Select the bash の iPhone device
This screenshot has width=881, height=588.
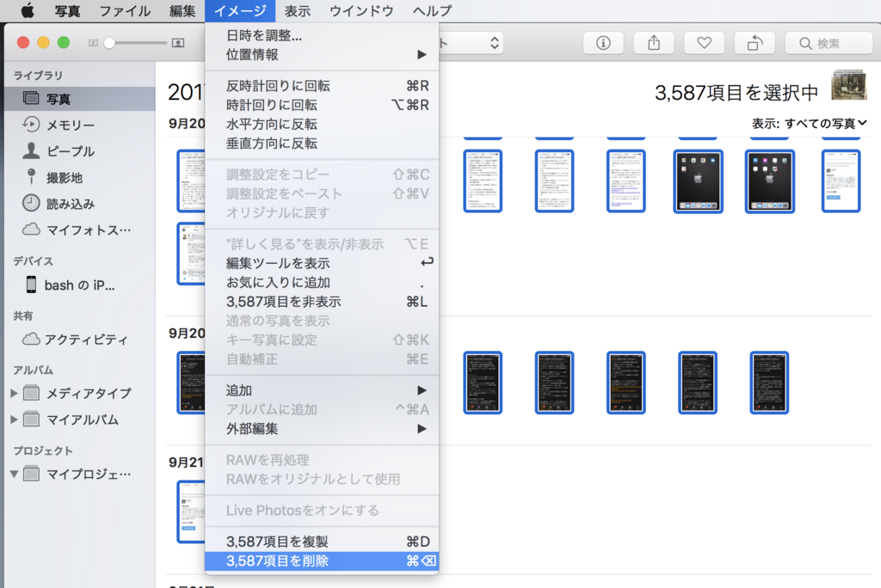click(80, 285)
